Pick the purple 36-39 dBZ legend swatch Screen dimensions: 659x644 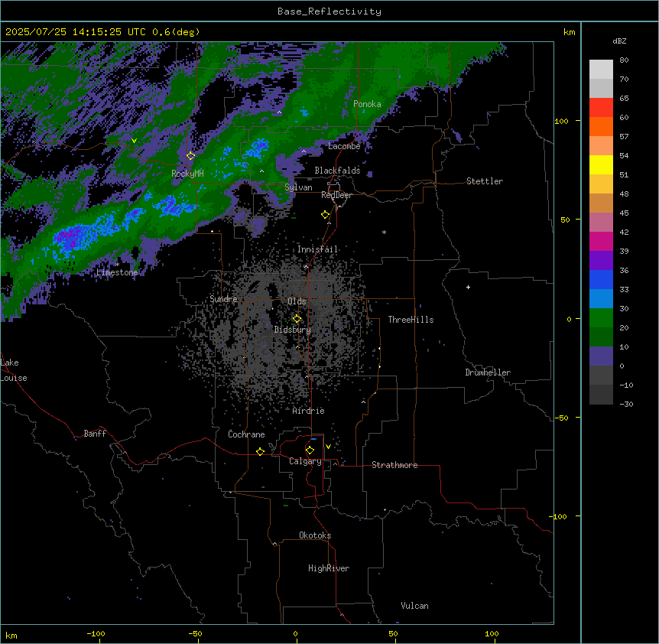601,260
